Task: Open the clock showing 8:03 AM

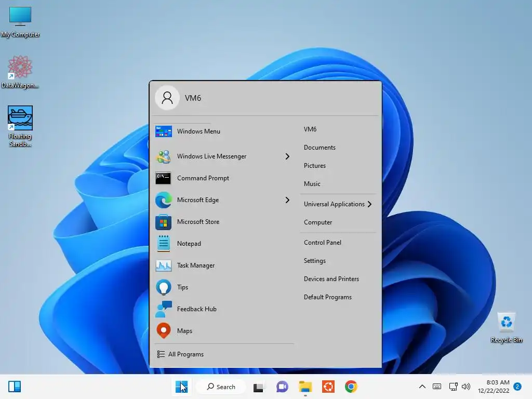Action: point(494,387)
